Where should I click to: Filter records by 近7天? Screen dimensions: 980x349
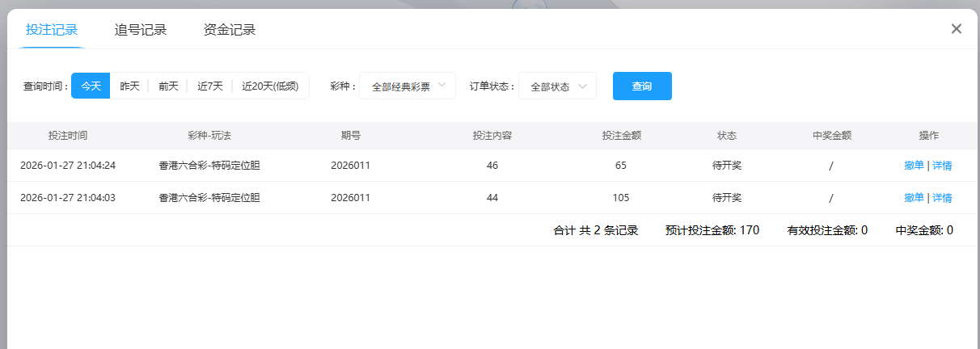(210, 86)
